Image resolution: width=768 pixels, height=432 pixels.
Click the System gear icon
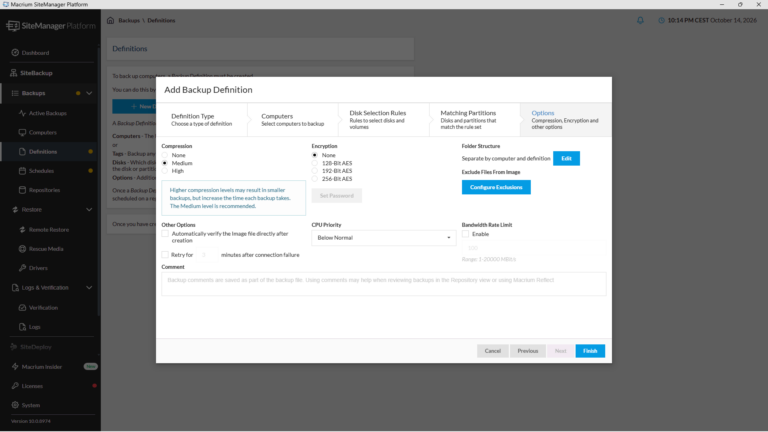[x=15, y=405]
